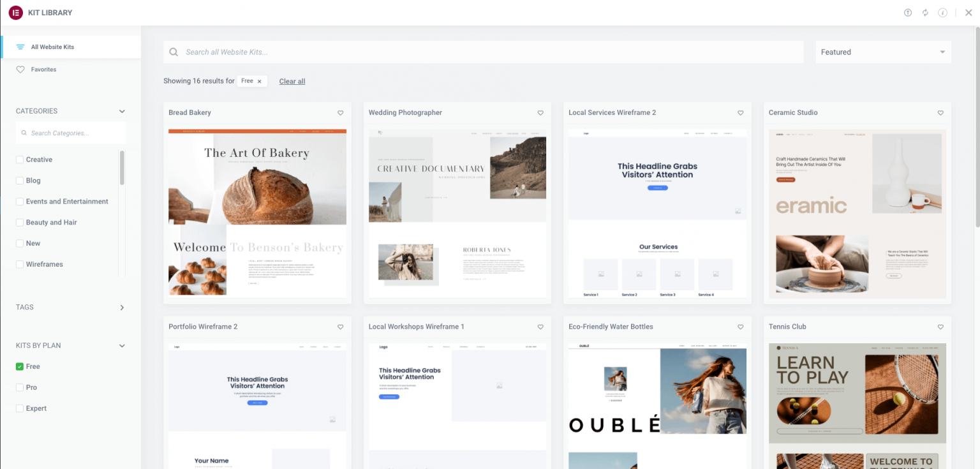Favorite the Bread Bakery kit heart

pos(340,113)
